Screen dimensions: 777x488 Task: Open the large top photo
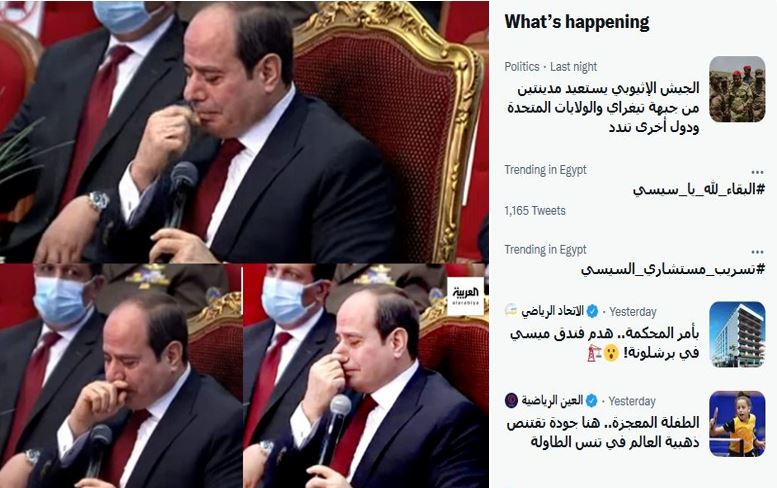click(244, 132)
